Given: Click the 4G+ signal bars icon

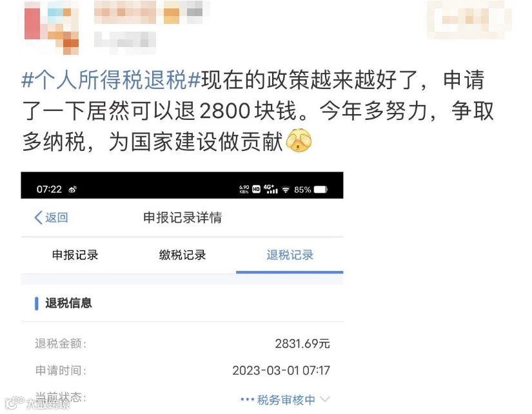Looking at the screenshot, I should [x=270, y=189].
